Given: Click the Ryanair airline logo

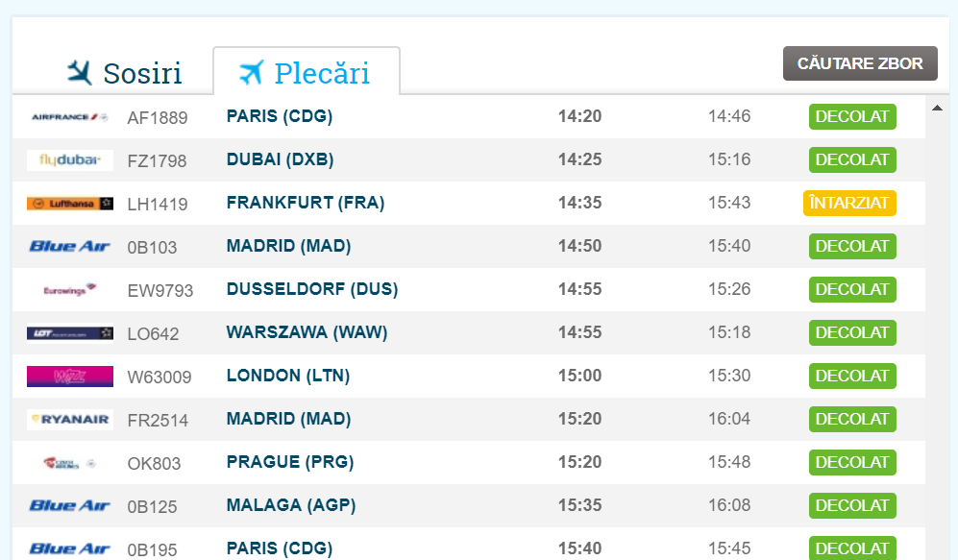Looking at the screenshot, I should pos(69,420).
